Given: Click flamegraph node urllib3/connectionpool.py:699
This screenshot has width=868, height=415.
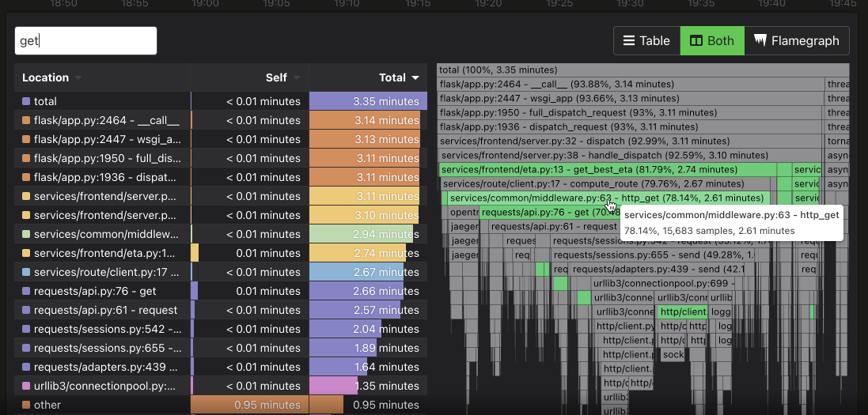Looking at the screenshot, I should (x=663, y=283).
